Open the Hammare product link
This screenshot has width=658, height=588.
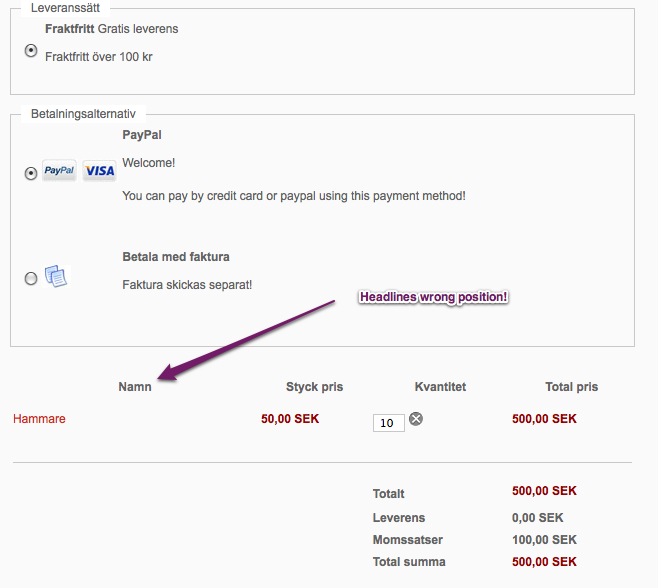(39, 419)
